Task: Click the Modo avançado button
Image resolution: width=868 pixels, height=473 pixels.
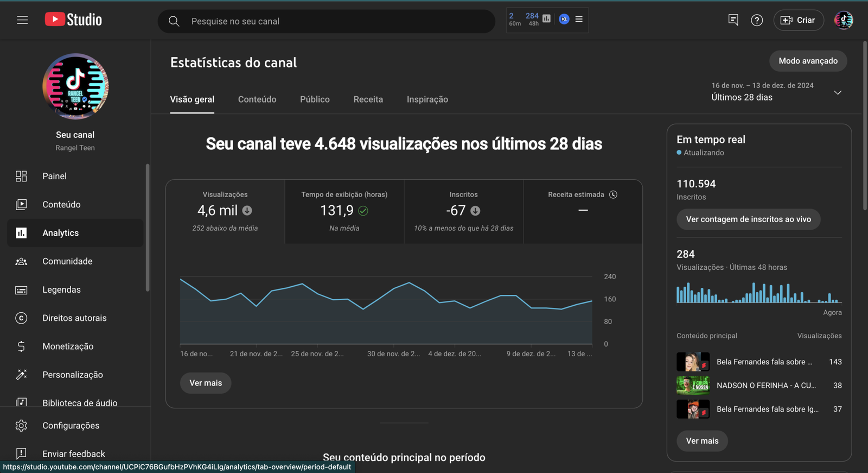Action: (808, 61)
